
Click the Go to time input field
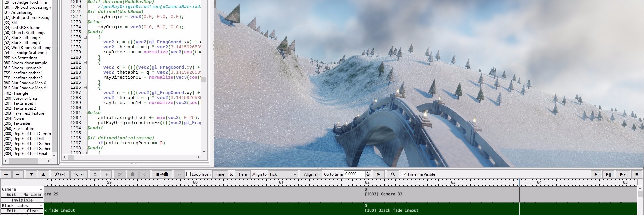[x=354, y=174]
